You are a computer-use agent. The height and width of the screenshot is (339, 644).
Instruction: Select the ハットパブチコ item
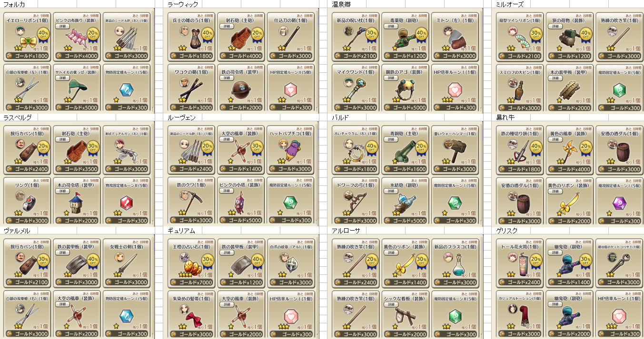[290, 149]
